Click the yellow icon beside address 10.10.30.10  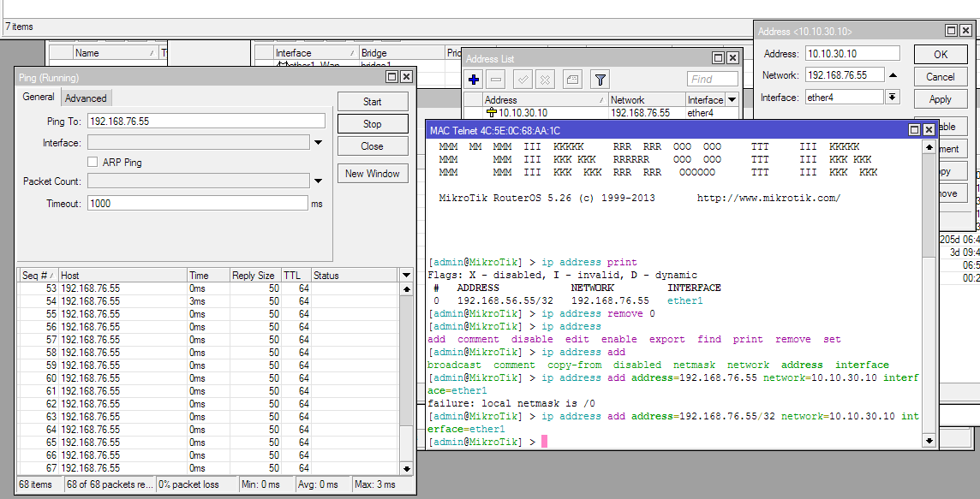pyautogui.click(x=491, y=111)
